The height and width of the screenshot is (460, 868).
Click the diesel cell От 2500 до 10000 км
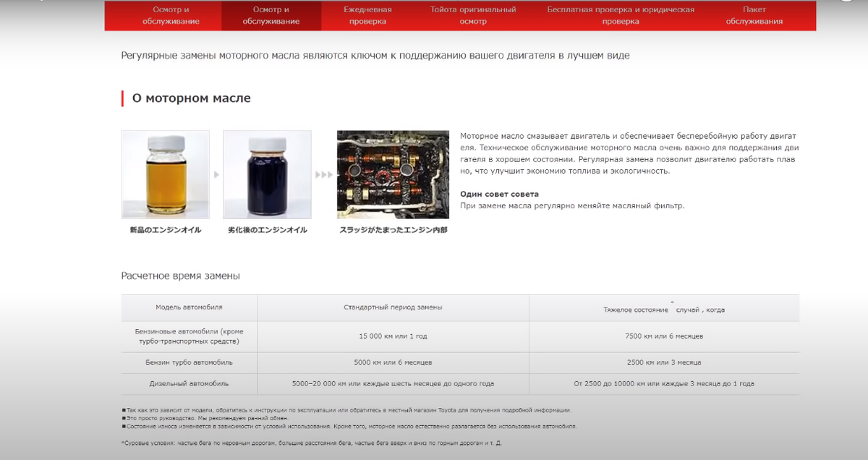(664, 383)
